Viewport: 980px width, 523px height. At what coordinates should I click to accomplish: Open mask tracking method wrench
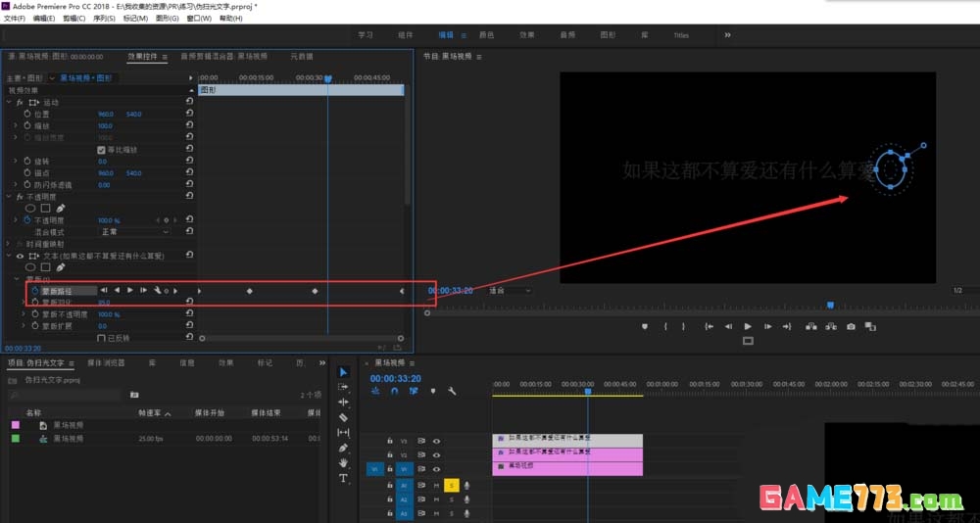(158, 290)
